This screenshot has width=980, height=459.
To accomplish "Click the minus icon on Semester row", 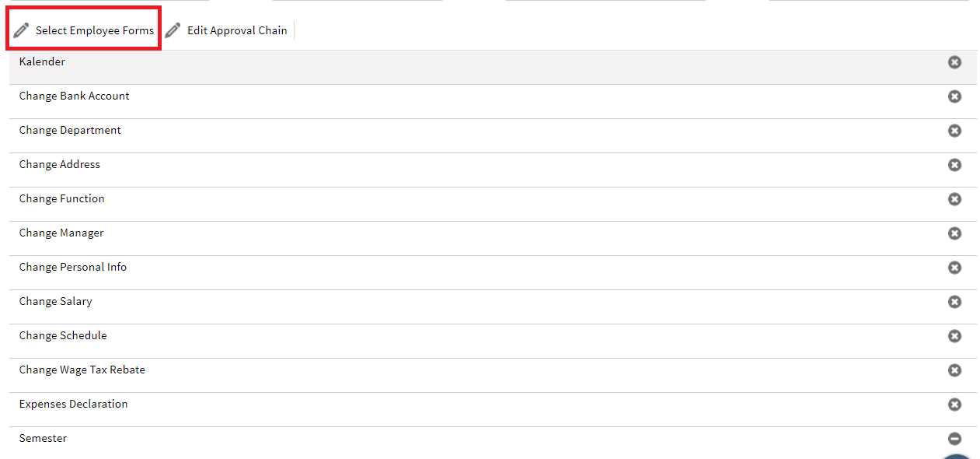I will (954, 439).
